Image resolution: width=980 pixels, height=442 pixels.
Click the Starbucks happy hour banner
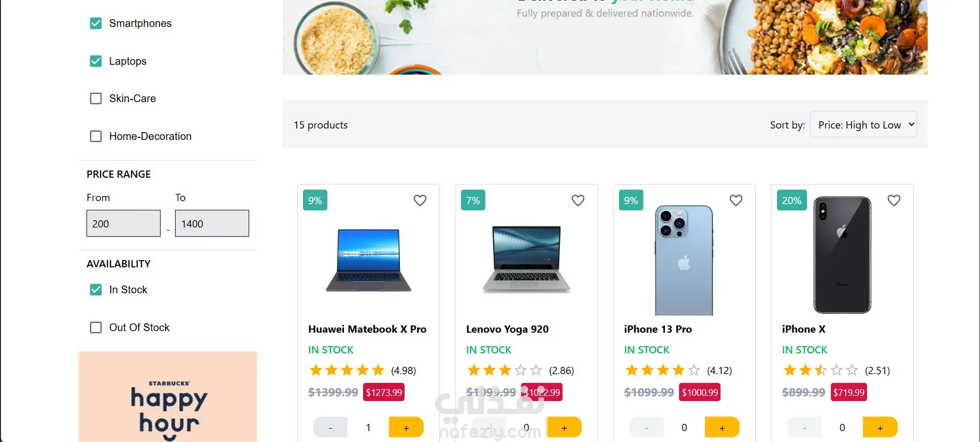point(168,397)
